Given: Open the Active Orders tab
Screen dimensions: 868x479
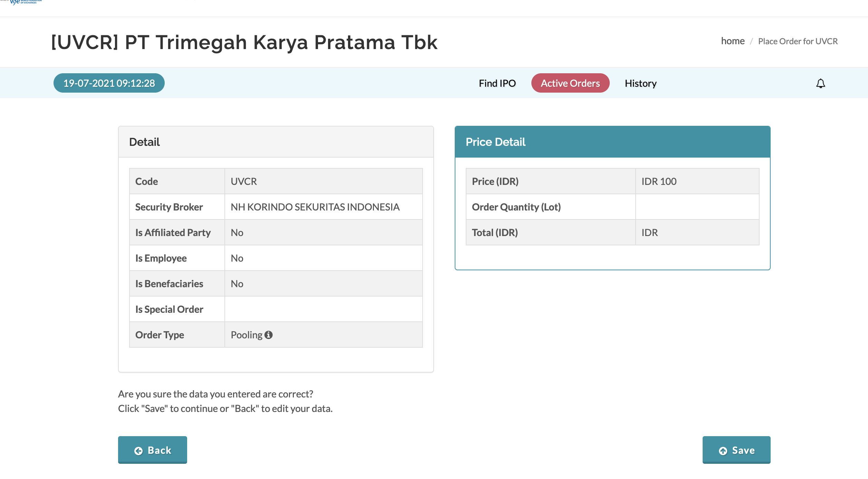Looking at the screenshot, I should [570, 83].
